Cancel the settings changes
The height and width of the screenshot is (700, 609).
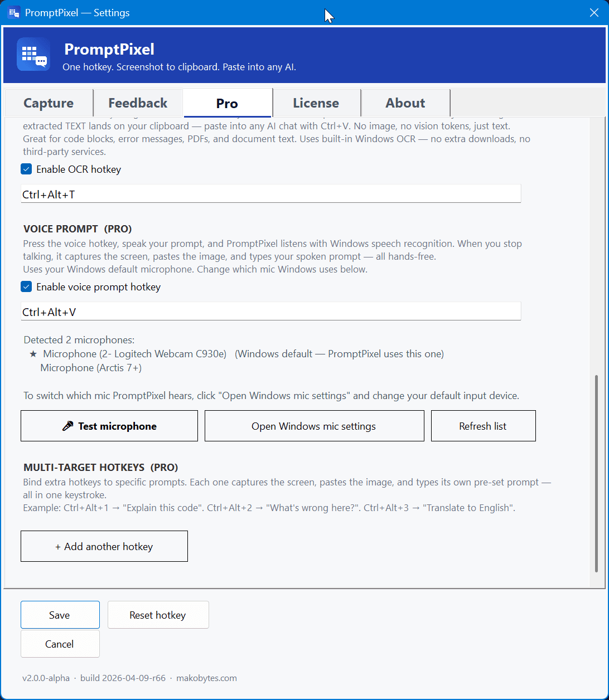click(60, 644)
